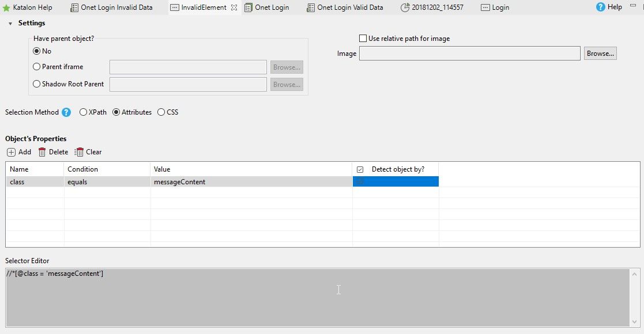Click Browse button next to Image field
Image resolution: width=644 pixels, height=334 pixels.
pyautogui.click(x=600, y=54)
